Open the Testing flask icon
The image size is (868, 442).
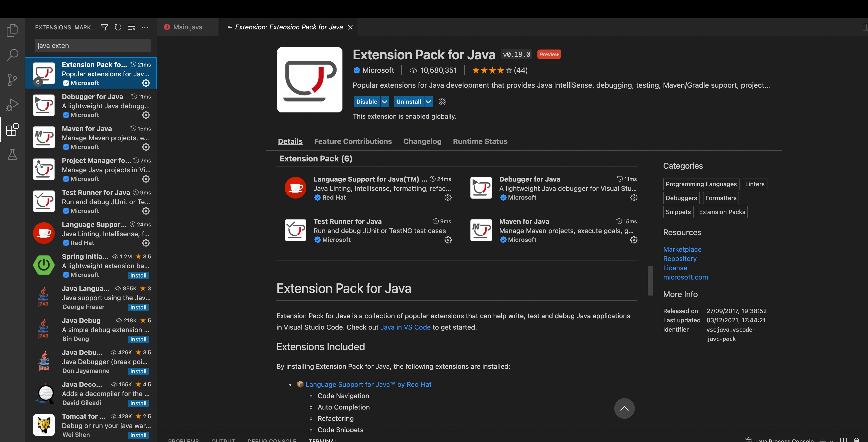pos(12,154)
